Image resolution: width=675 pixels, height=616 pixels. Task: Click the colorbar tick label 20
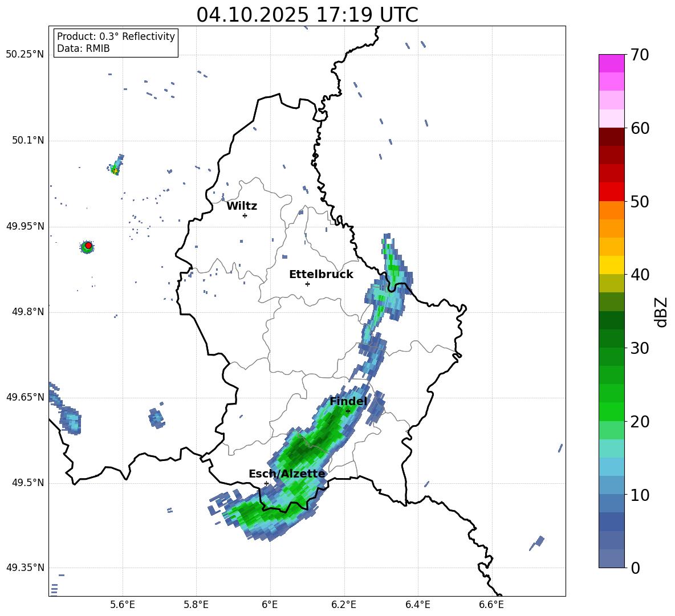tap(640, 421)
